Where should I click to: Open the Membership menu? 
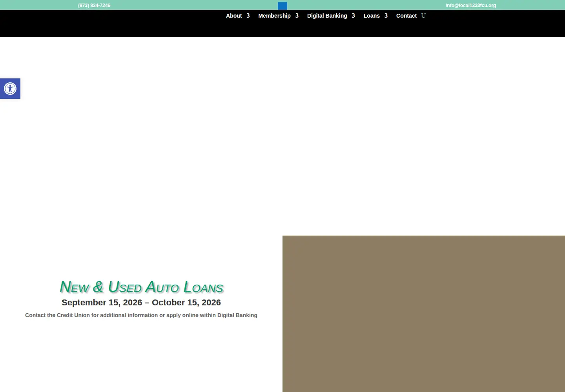274,16
